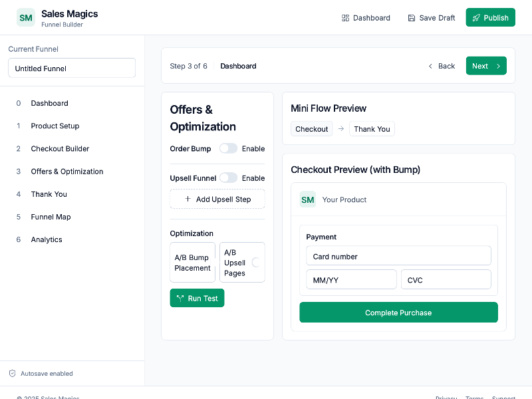
Task: Open the Privacy link in the footer
Action: (x=446, y=397)
